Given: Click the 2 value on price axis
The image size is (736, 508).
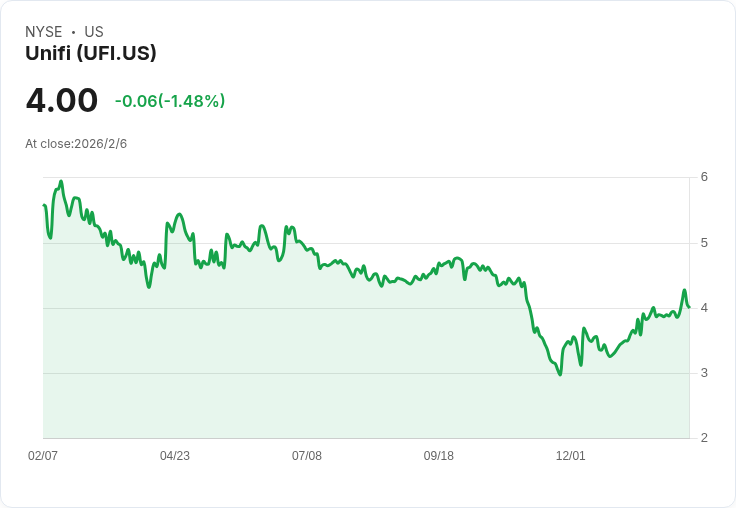Looking at the screenshot, I should coord(704,438).
